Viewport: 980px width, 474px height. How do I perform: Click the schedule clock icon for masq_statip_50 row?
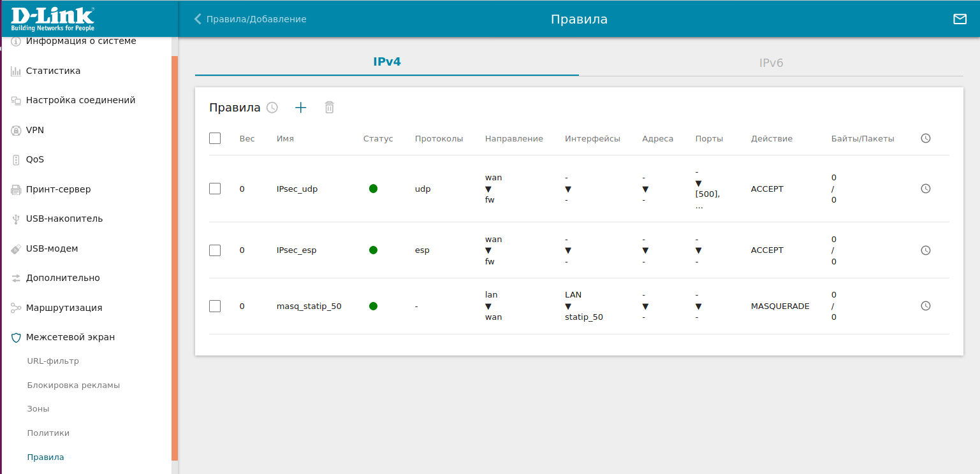[926, 306]
